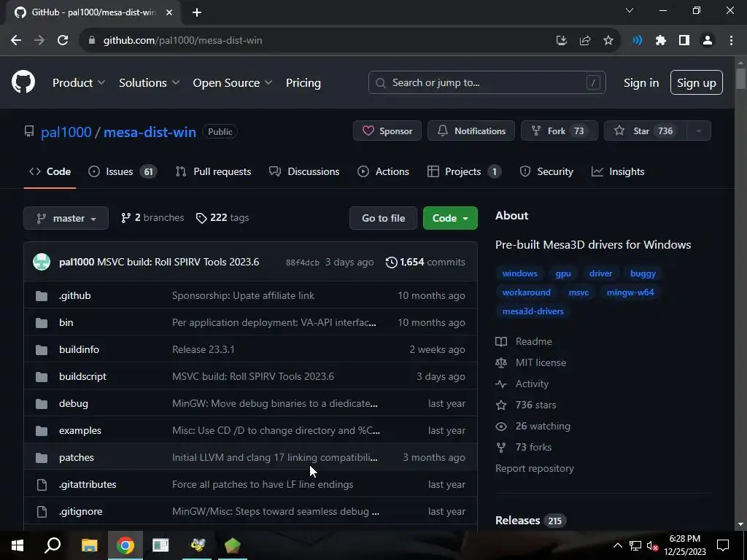Bookmark this page with the star icon
The width and height of the screenshot is (747, 560).
608,41
